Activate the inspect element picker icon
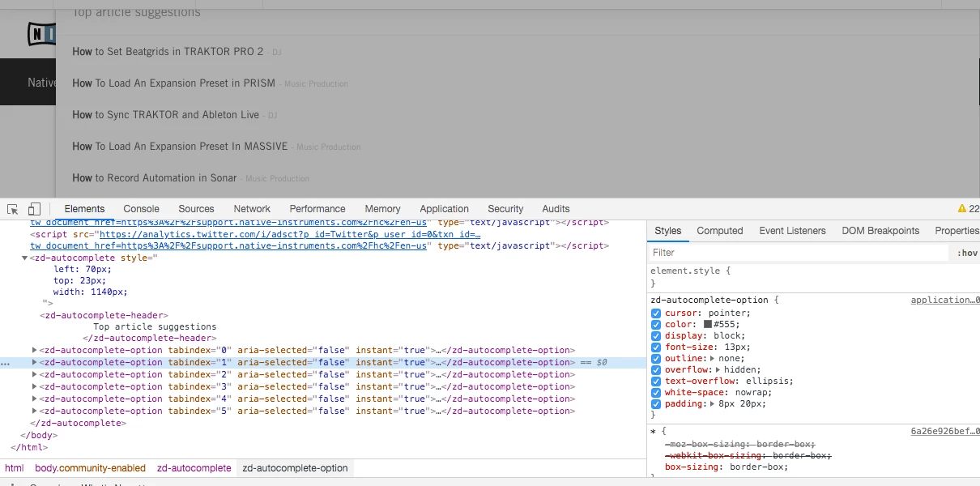The image size is (980, 486). pos(13,209)
